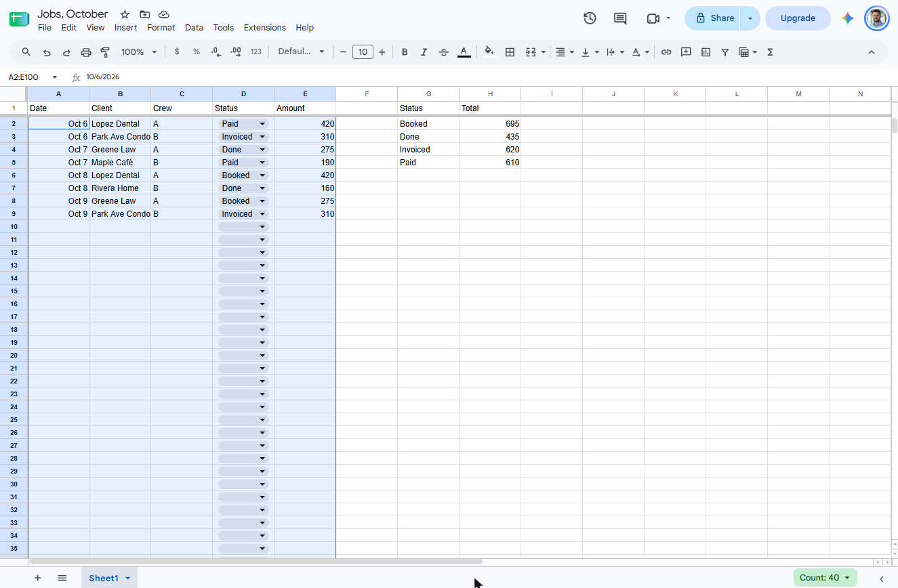Viewport: 898px width, 588px height.
Task: Insert a link using the chain icon
Action: [x=666, y=52]
